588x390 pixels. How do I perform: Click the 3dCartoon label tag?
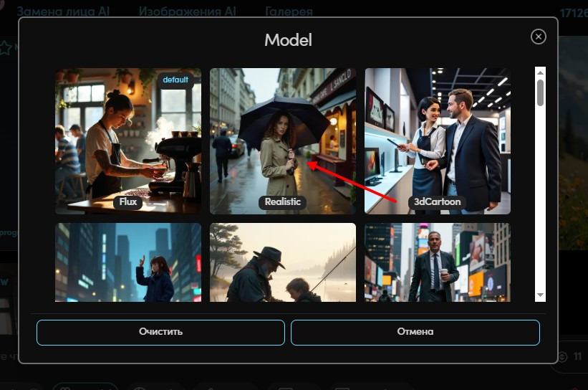[437, 202]
